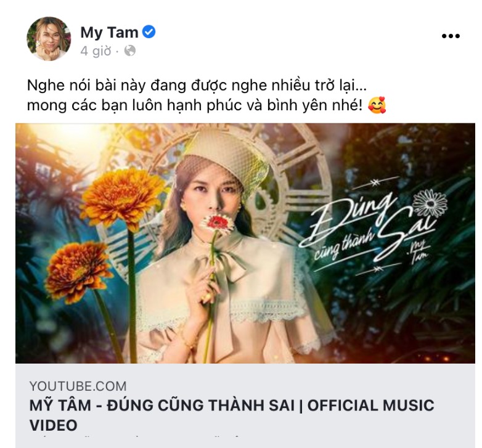Click the globe public privacy icon

129,51
